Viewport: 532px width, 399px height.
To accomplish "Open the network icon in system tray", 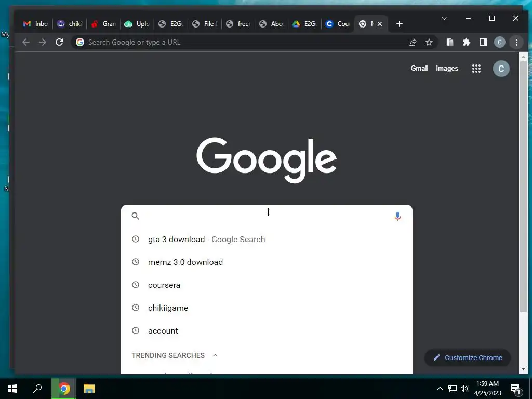I will pos(453,389).
